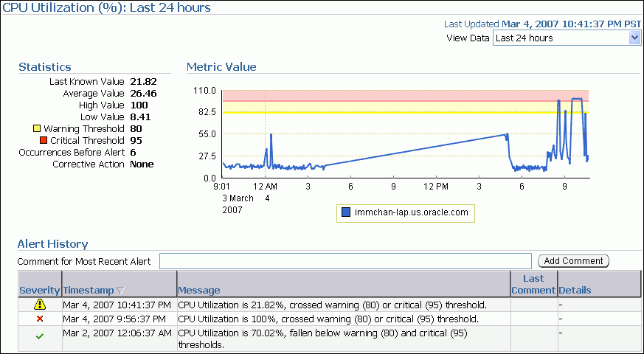Click the red Critical Threshold swatch
644x354 pixels.
coord(44,140)
